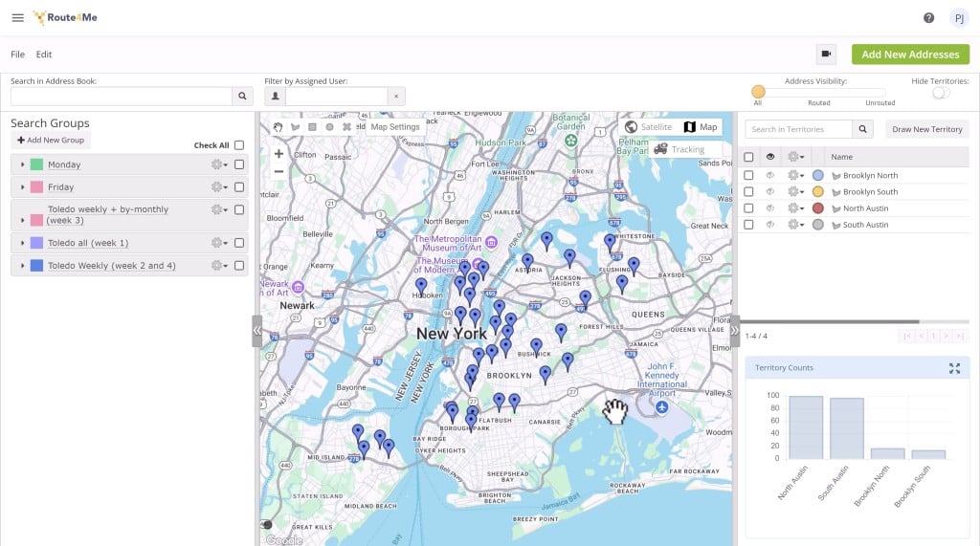Click the North Austin red color swatch
The image size is (980, 546).
(817, 208)
